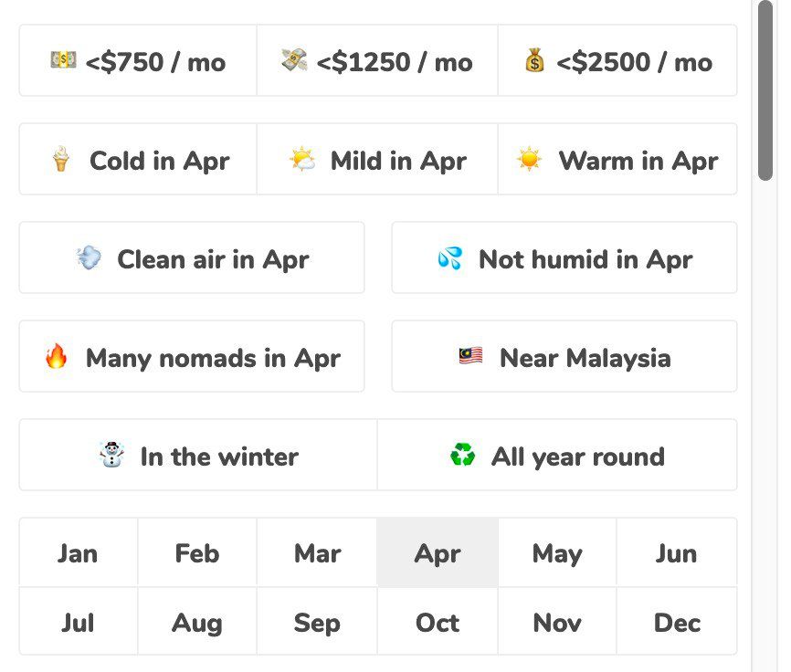This screenshot has width=791, height=672.
Task: Select the Jan month tab
Action: click(x=78, y=553)
